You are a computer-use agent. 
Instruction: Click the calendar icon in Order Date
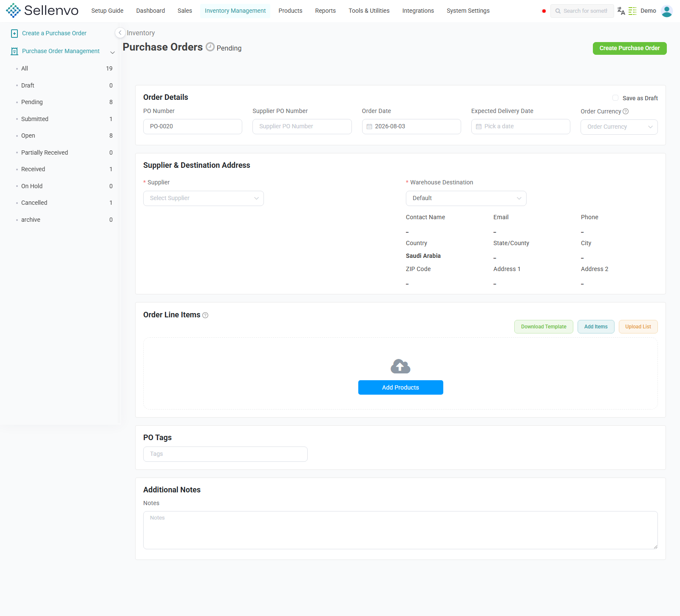pyautogui.click(x=369, y=127)
